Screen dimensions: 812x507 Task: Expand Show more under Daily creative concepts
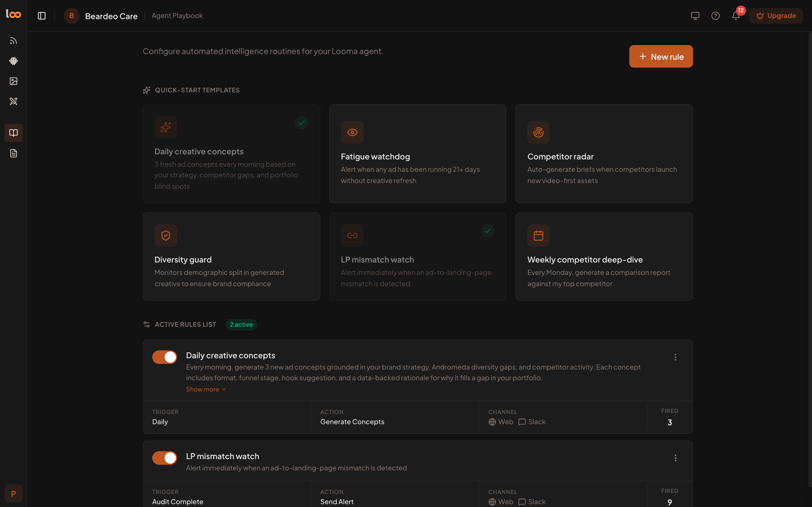click(206, 389)
